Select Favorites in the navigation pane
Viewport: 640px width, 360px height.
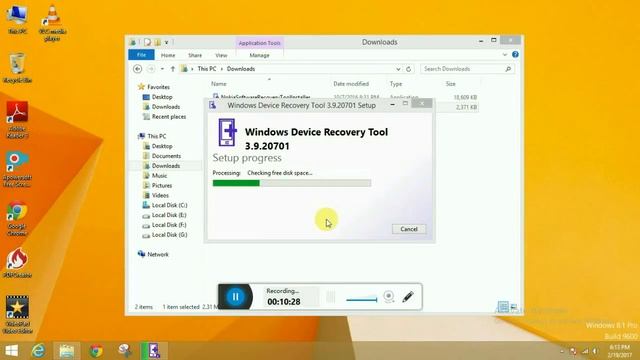point(158,87)
